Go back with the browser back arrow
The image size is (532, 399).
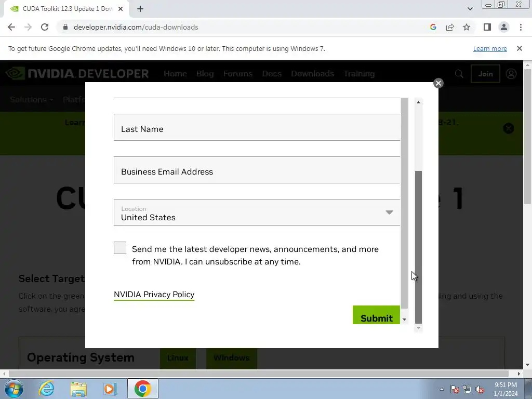point(11,27)
